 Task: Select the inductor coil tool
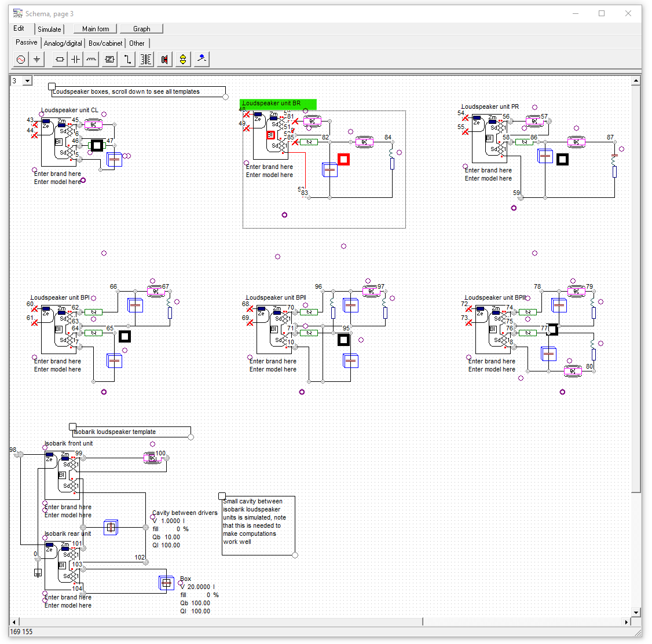tap(90, 58)
